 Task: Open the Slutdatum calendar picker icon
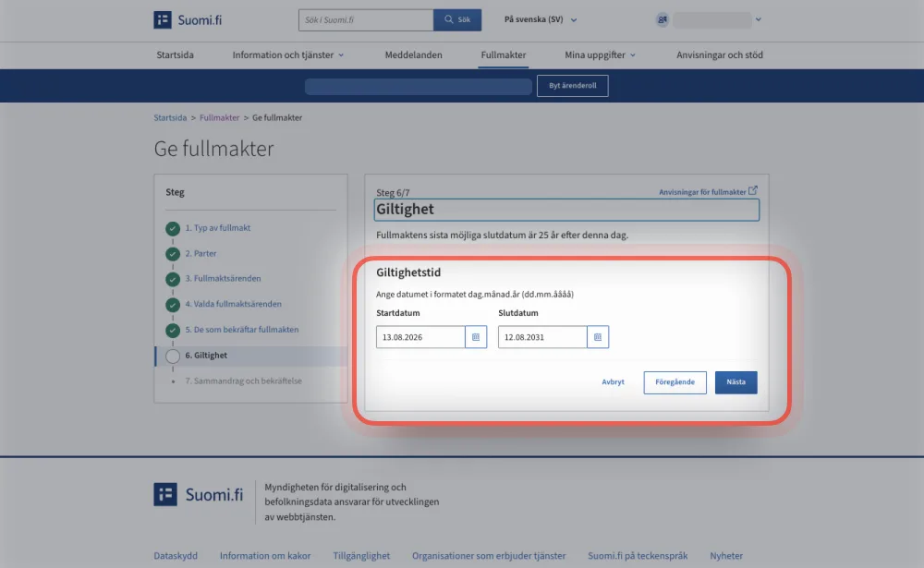coord(598,337)
